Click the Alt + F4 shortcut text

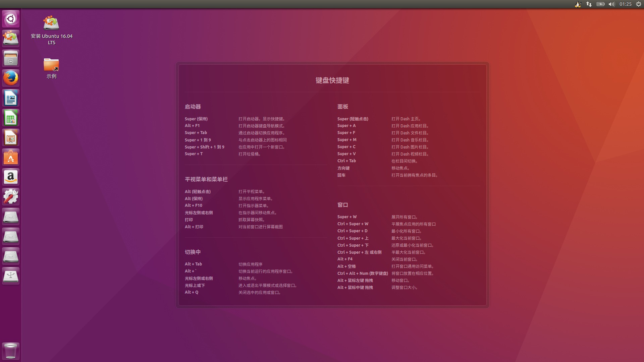(x=345, y=259)
